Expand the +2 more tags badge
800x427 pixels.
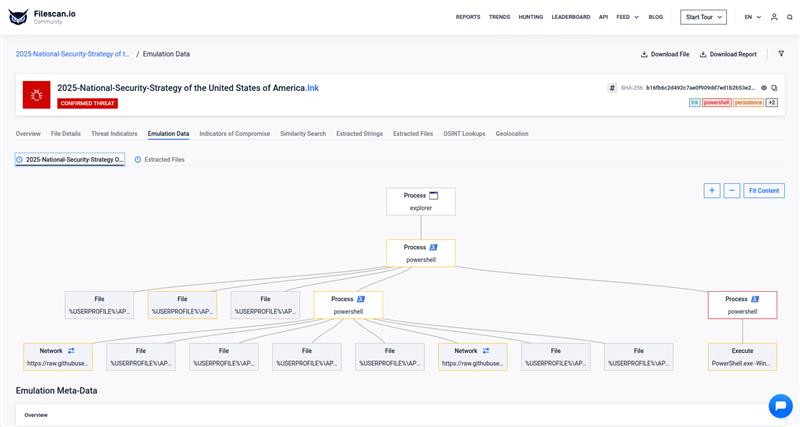[772, 103]
